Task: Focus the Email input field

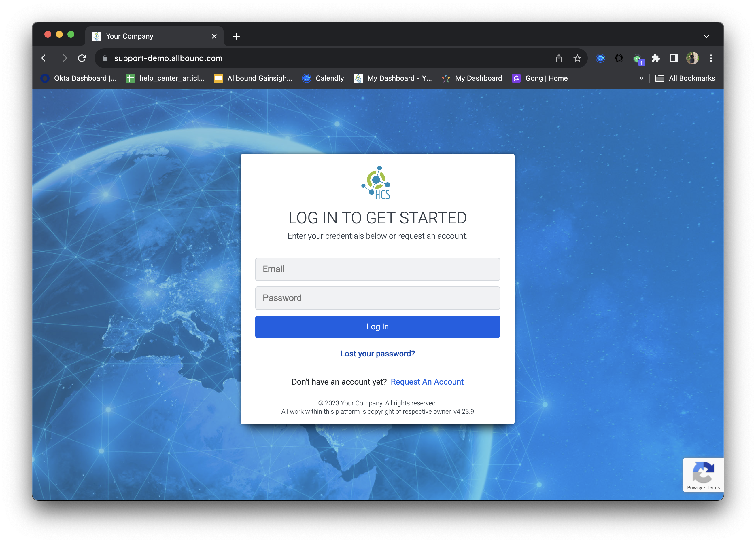Action: (378, 269)
